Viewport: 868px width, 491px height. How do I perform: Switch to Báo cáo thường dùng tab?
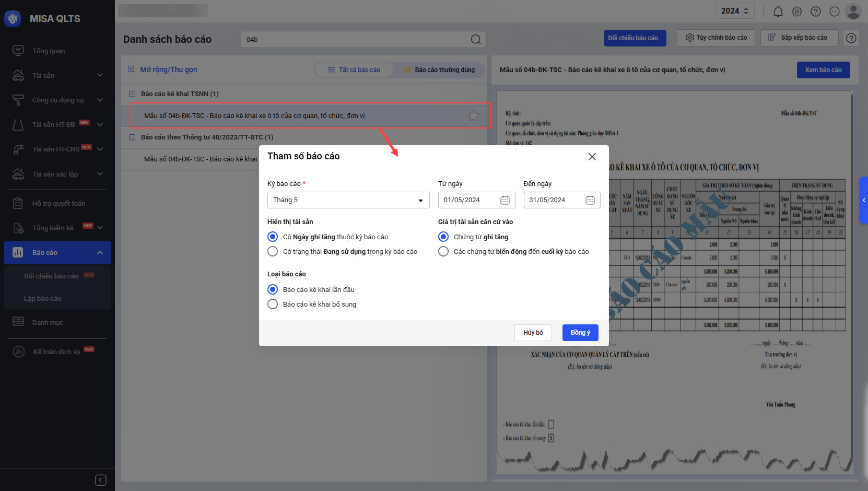[x=439, y=70]
